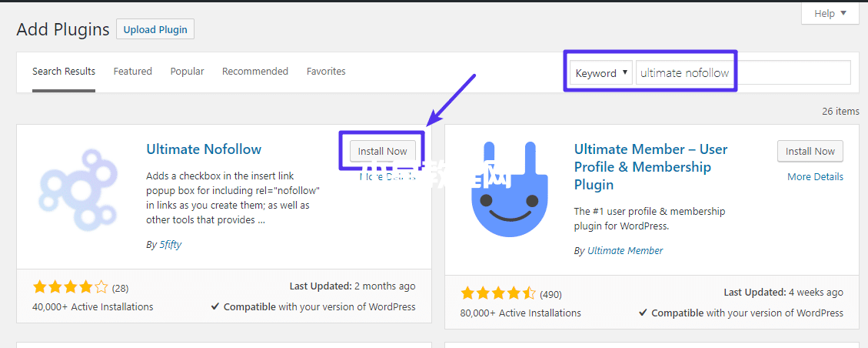The height and width of the screenshot is (348, 868).
Task: Click the plugin search input field
Action: coord(743,72)
